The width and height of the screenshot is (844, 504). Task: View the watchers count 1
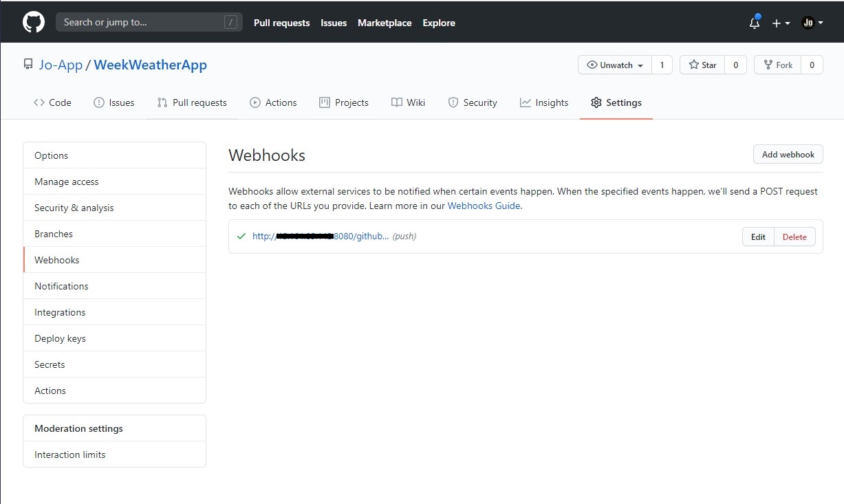(x=662, y=65)
